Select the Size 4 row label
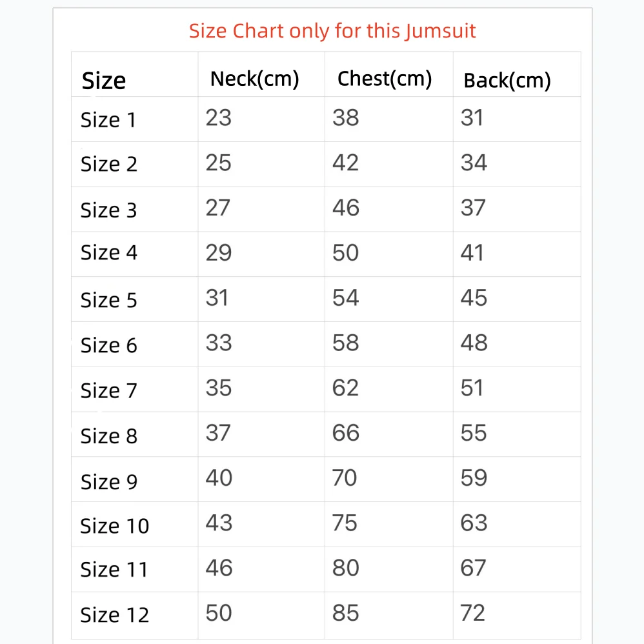644x644 pixels. pyautogui.click(x=108, y=253)
